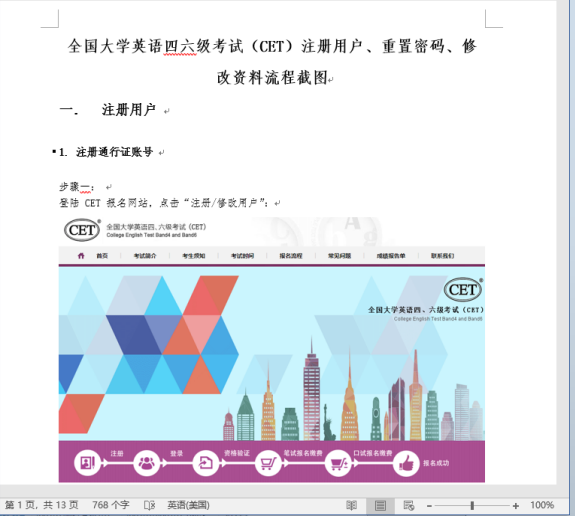Viewport: 575px width, 516px height.
Task: Click the 注册 circular icon in purple banner
Action: [x=87, y=463]
